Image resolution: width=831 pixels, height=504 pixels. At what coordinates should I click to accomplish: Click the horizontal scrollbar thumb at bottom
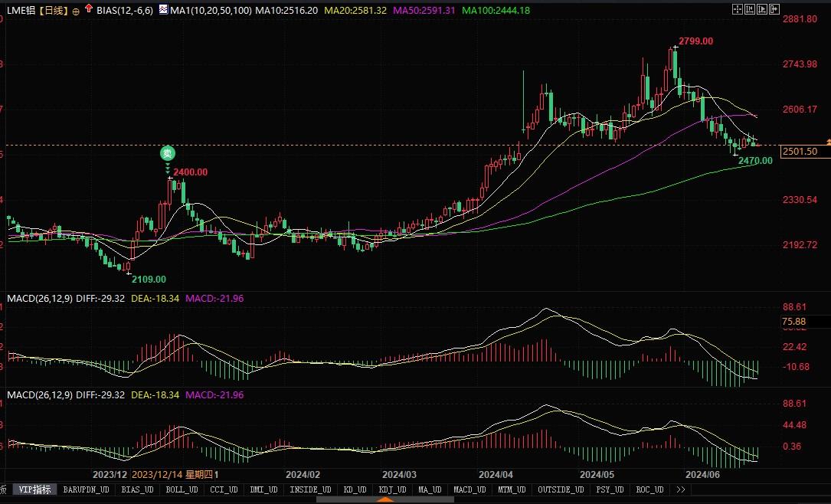[385, 499]
